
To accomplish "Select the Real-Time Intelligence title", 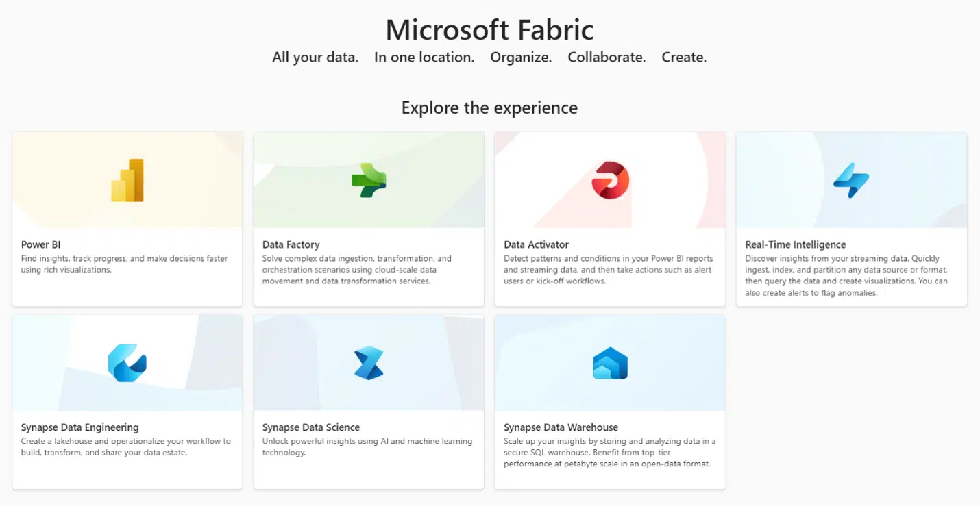I will coord(796,244).
